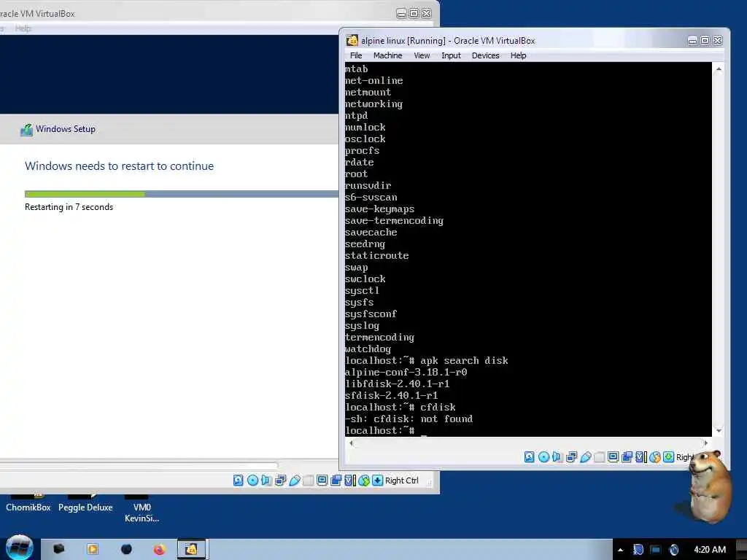Open media player taskbar icon
The width and height of the screenshot is (747, 560).
(x=93, y=550)
